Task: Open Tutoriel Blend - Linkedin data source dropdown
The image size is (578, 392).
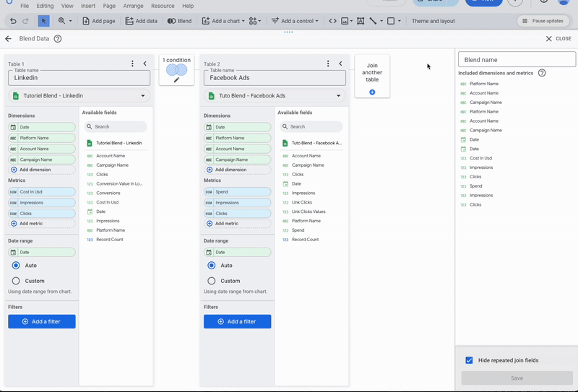Action: (79, 96)
